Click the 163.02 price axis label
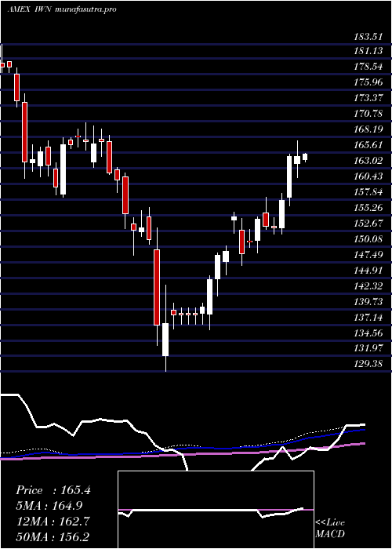The width and height of the screenshot is (392, 549). pos(368,161)
